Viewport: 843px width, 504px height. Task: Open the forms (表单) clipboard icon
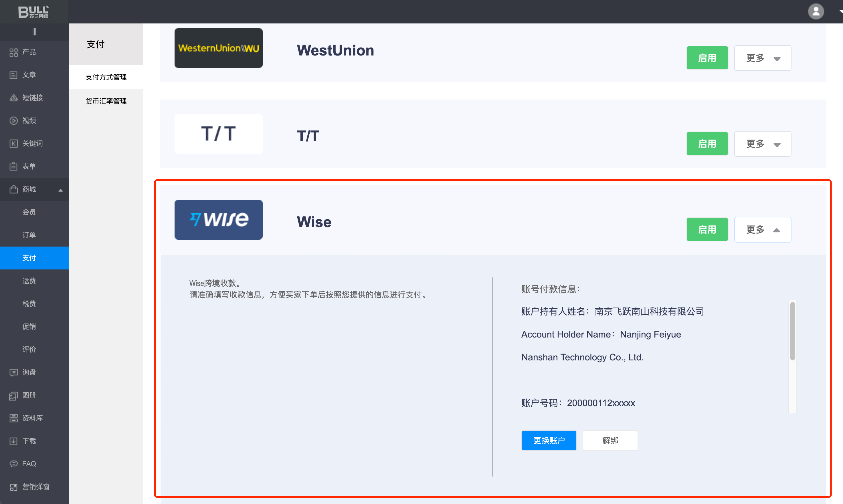(13, 166)
